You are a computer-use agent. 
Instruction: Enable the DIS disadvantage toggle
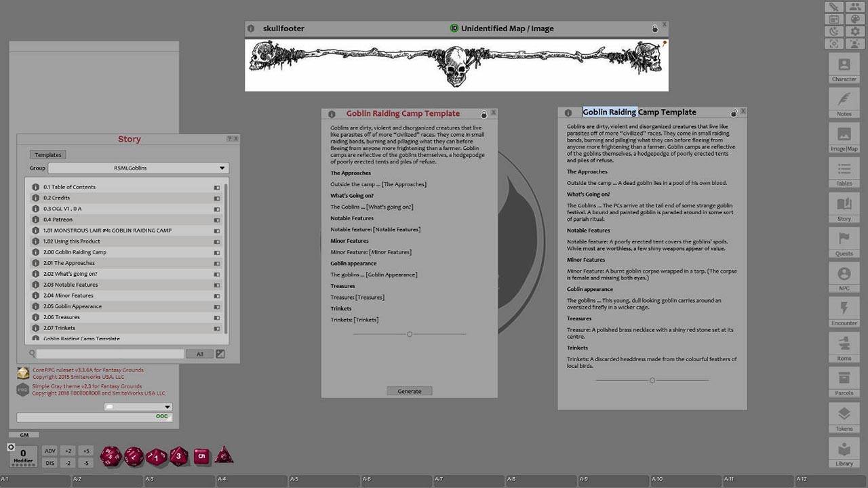(50, 462)
